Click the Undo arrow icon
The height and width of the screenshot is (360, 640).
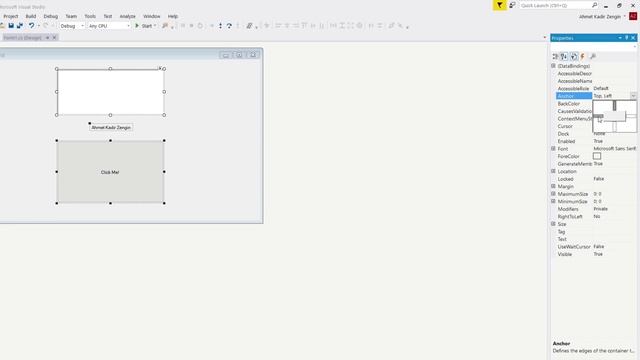31,26
